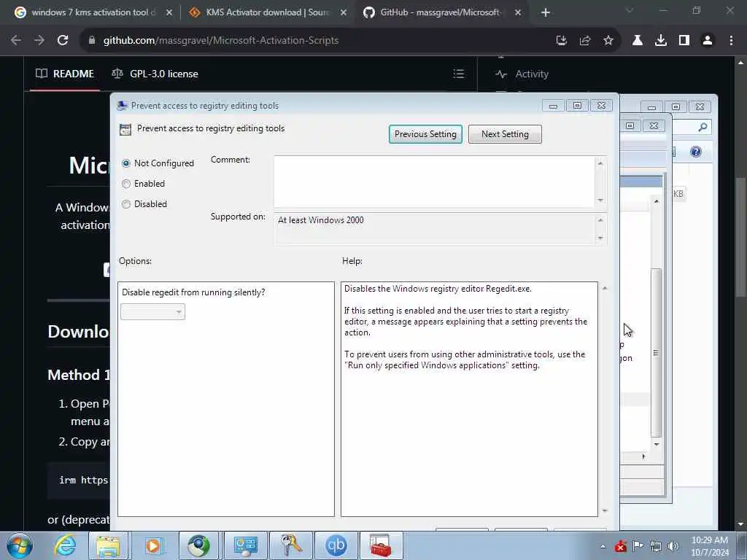
Task: Open Control Panel taskbar icon
Action: (245, 545)
